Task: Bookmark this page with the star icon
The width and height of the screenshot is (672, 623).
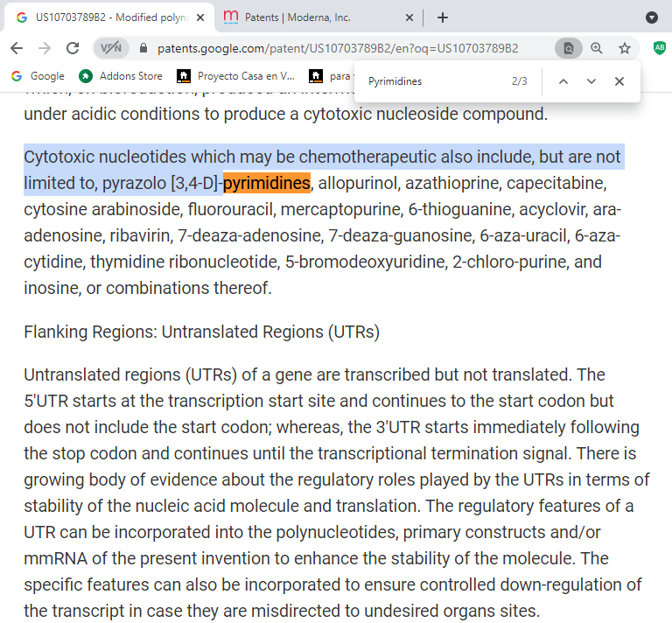Action: pyautogui.click(x=625, y=48)
